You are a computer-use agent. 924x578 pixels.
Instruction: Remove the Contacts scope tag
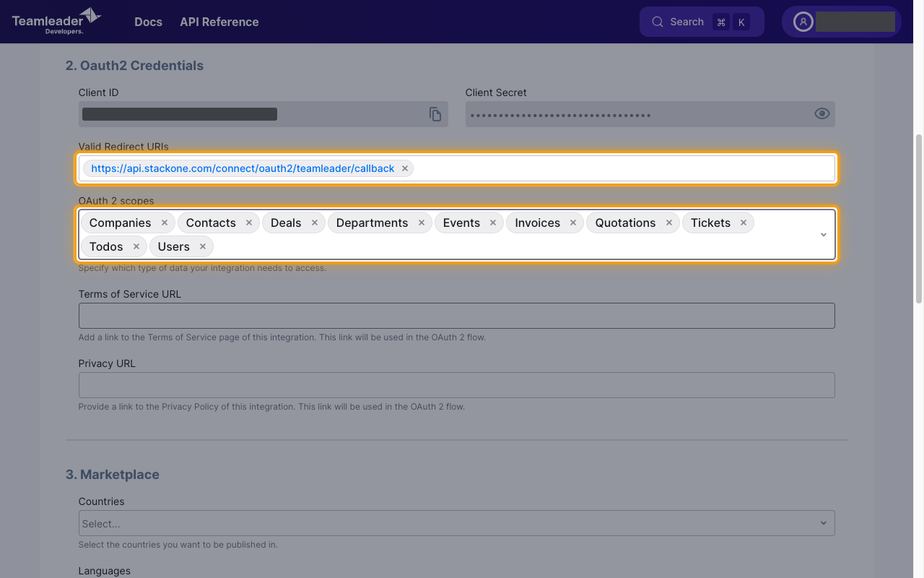249,223
